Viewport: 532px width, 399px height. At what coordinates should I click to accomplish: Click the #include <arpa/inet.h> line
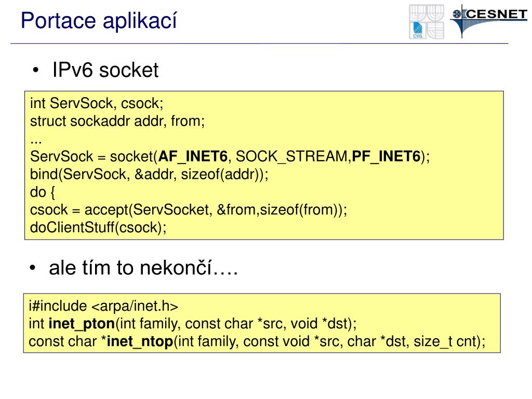pos(103,306)
